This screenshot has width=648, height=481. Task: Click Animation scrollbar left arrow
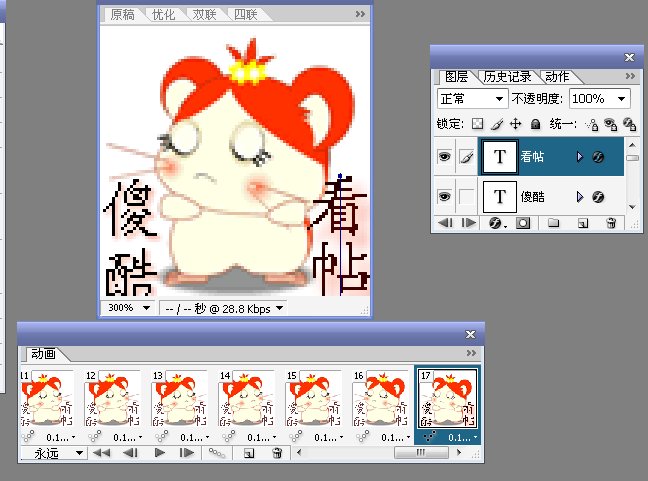point(299,452)
